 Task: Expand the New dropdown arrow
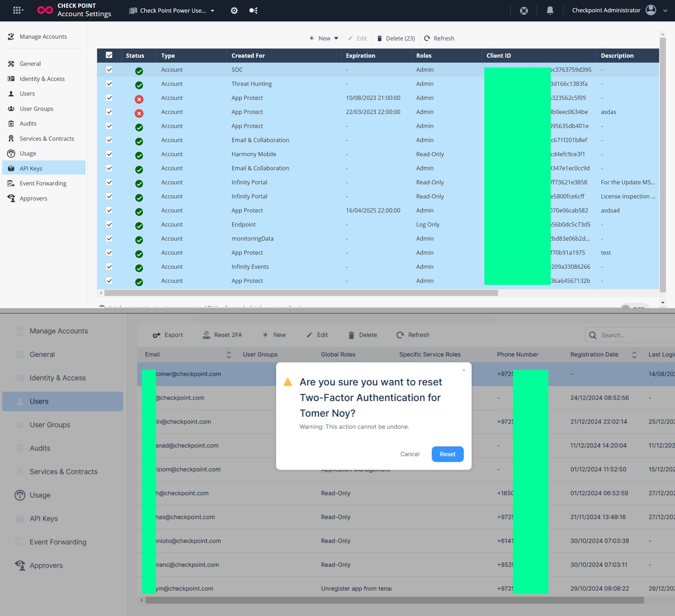click(336, 38)
